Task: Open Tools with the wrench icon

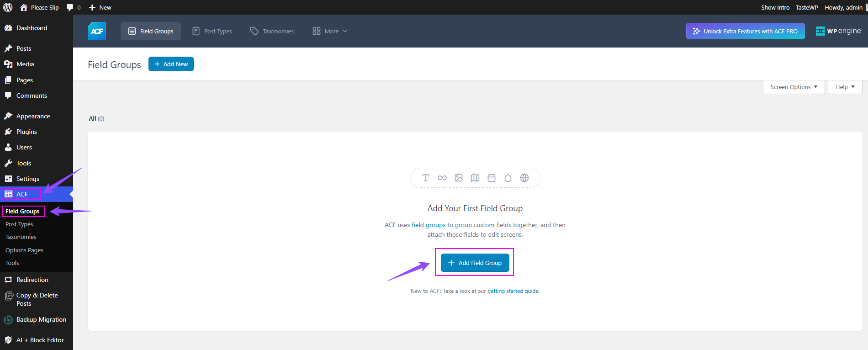Action: pyautogui.click(x=37, y=163)
